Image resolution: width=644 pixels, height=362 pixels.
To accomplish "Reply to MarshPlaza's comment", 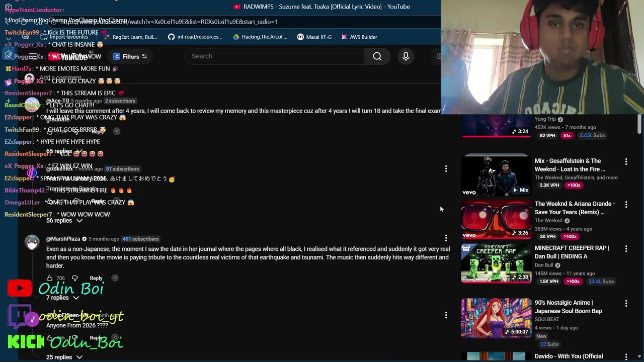I will [x=96, y=278].
